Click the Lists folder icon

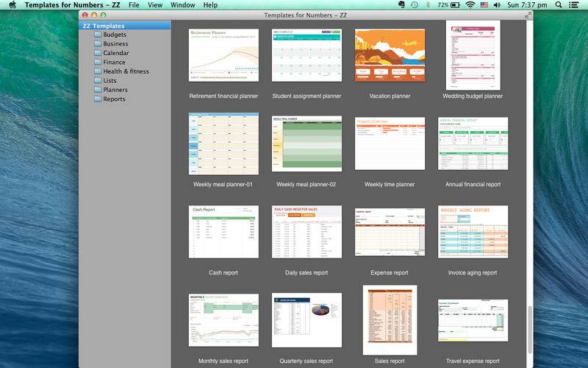tap(98, 80)
